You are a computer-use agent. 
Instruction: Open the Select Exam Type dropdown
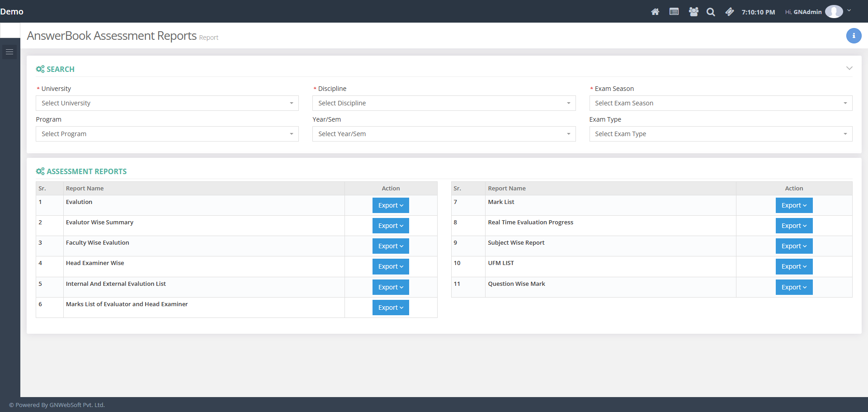pos(720,134)
